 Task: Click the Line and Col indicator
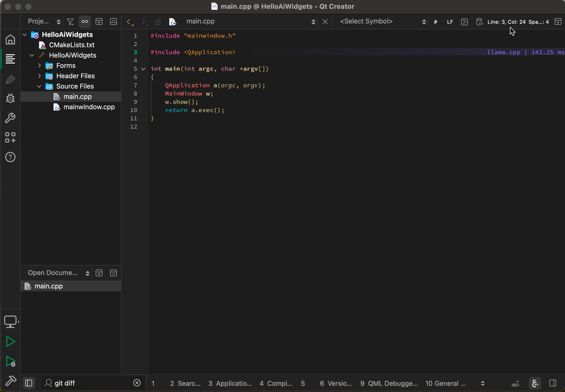[506, 22]
